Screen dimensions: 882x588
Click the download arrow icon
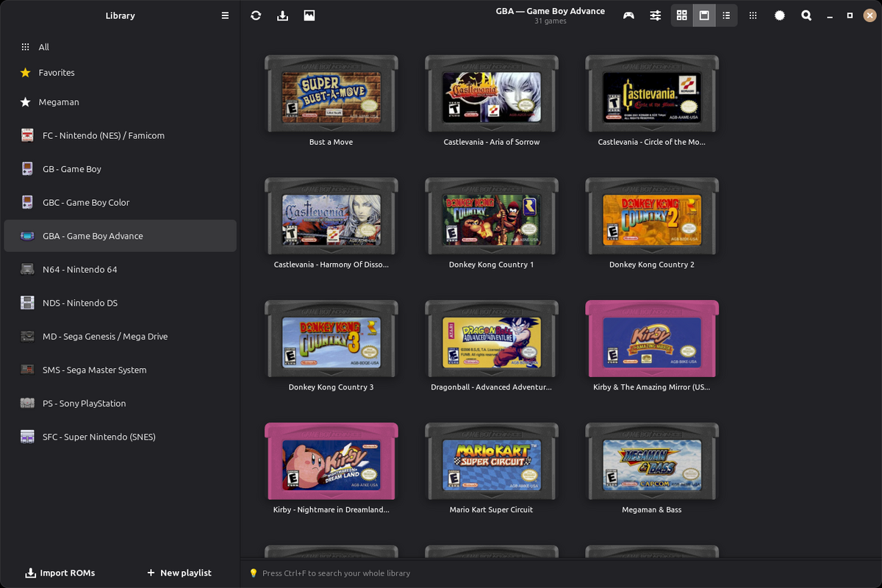(x=282, y=15)
